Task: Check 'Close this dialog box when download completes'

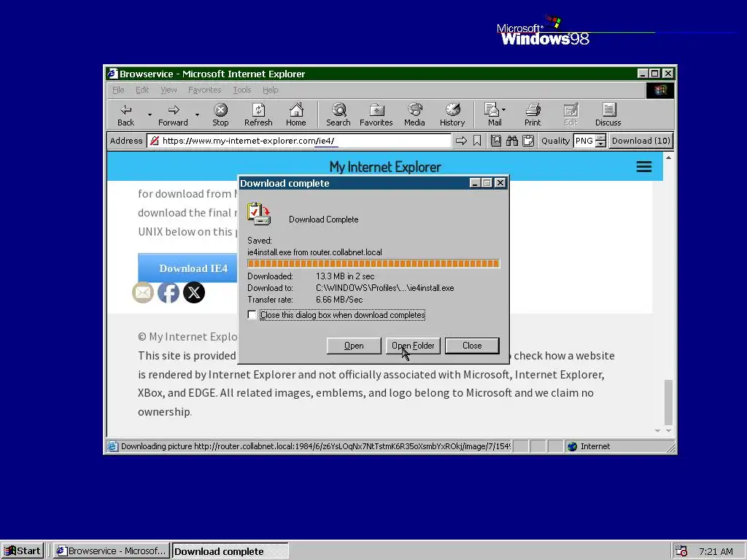Action: [252, 315]
